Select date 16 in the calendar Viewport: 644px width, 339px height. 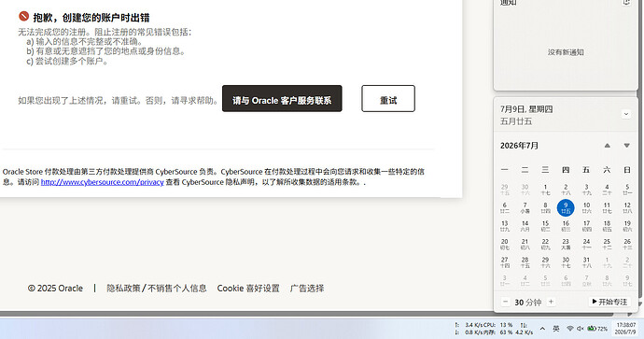(x=566, y=226)
